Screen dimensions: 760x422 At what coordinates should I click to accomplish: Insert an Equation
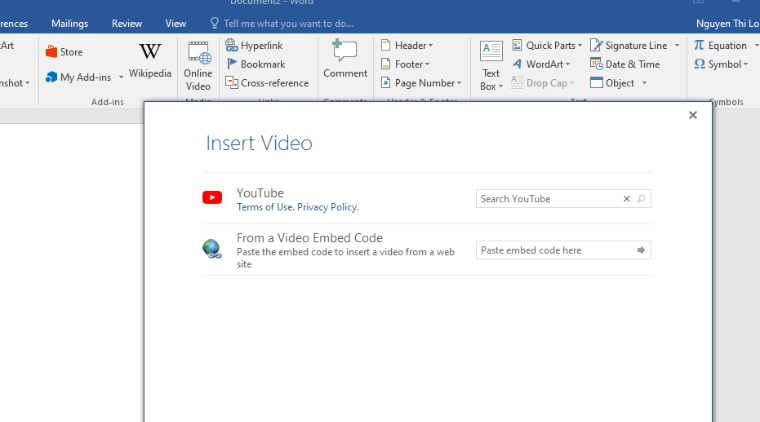point(721,46)
